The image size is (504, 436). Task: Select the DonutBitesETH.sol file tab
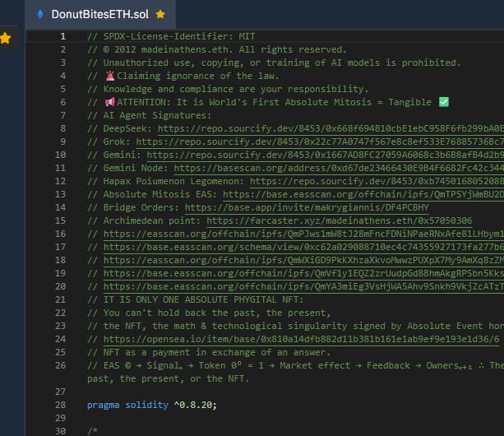100,14
